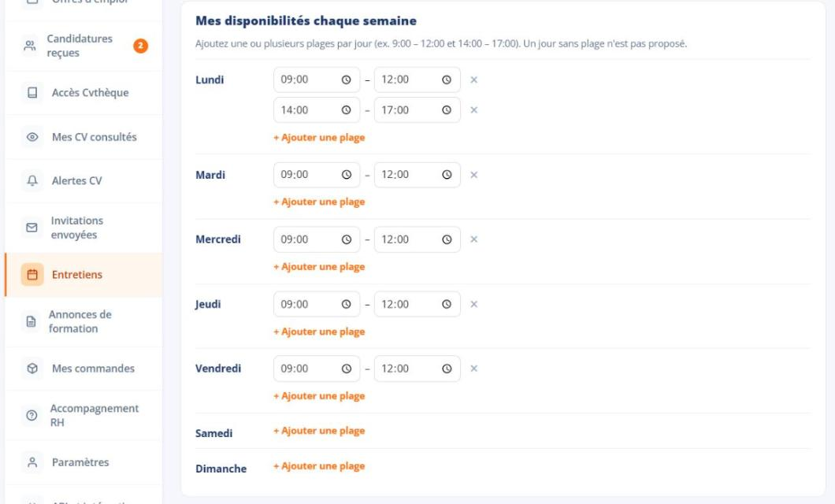Click the Mes commandes box icon

(32, 369)
